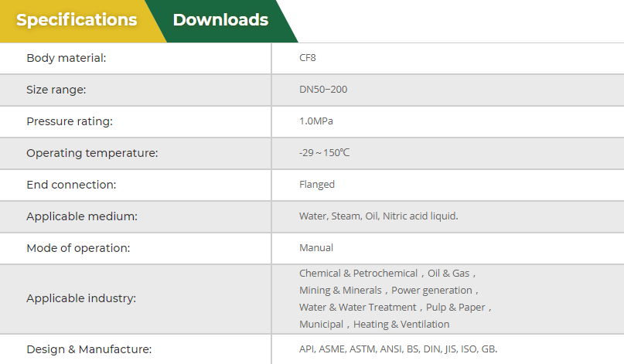Select the CF8 body material value
The image size is (624, 364).
point(308,58)
